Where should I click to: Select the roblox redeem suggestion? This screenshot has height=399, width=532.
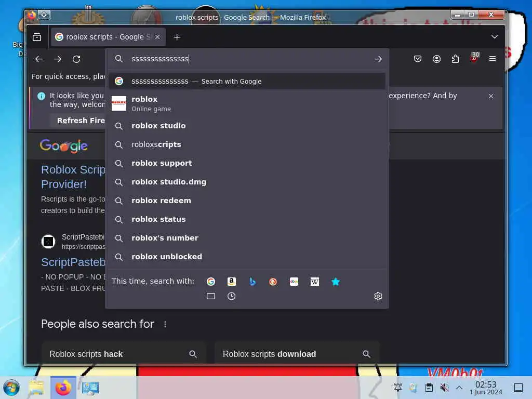tap(247, 201)
